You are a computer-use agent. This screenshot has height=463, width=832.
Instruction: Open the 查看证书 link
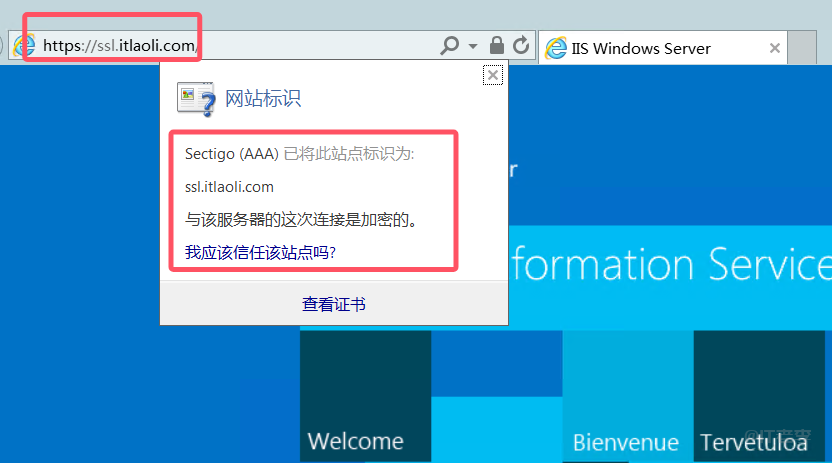click(x=334, y=304)
